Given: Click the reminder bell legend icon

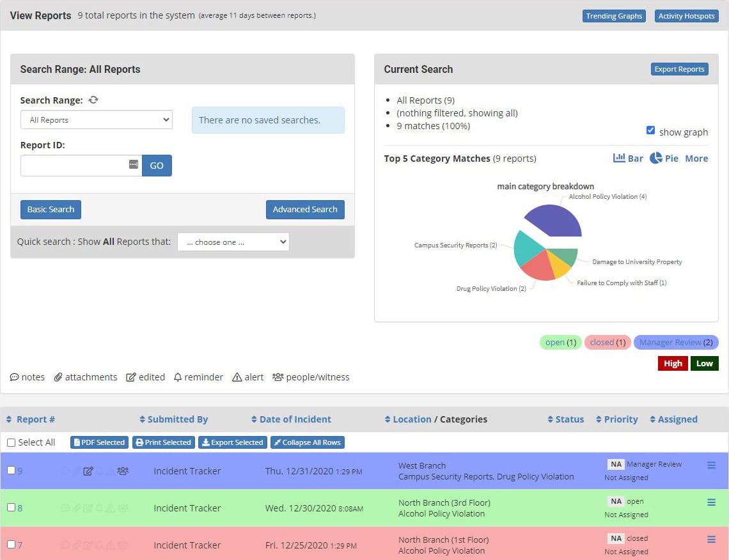Looking at the screenshot, I should tap(178, 377).
